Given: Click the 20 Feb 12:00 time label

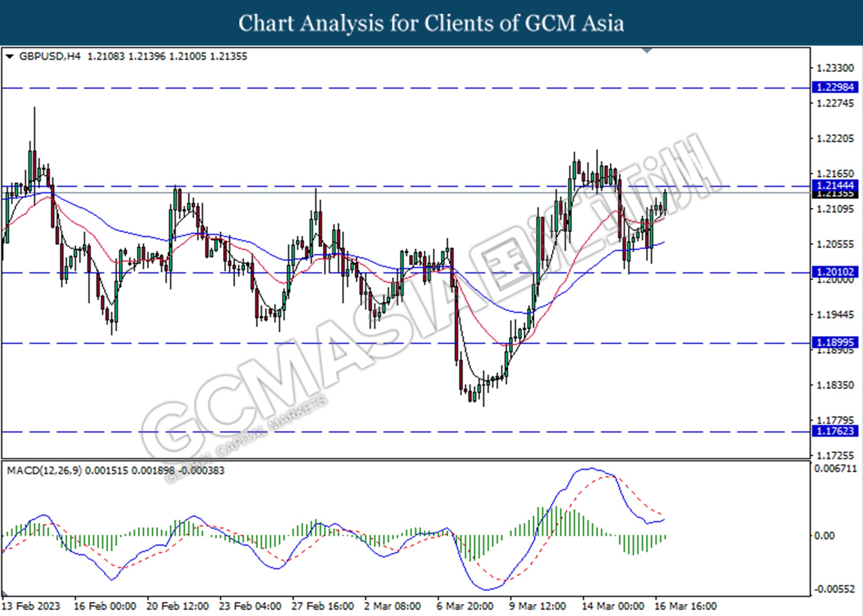Looking at the screenshot, I should click(177, 606).
